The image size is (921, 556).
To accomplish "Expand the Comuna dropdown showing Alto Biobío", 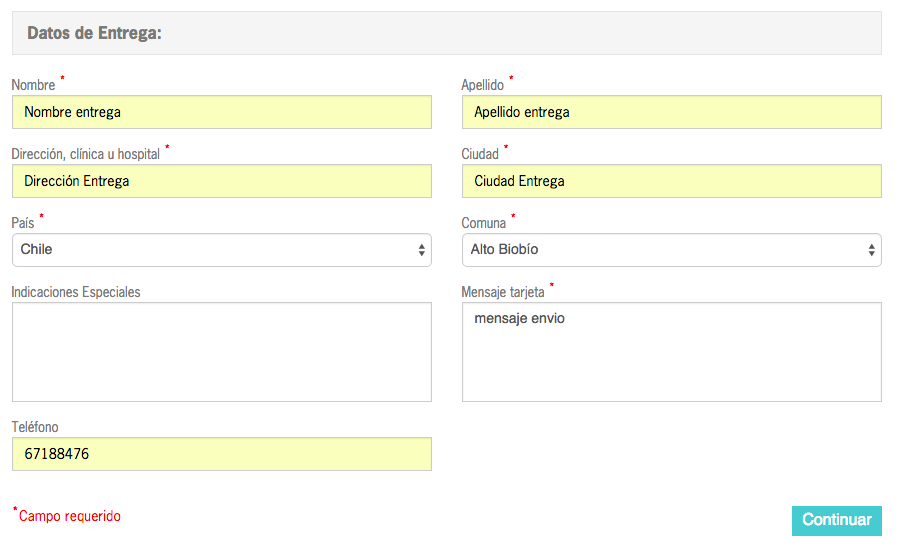I will pos(671,250).
